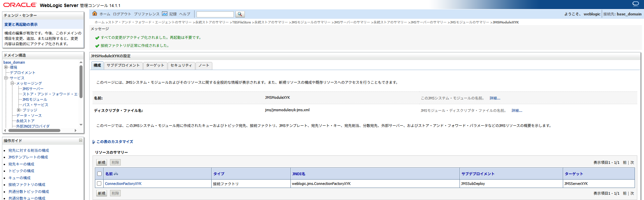Select パス・サービス tree item

35,105
